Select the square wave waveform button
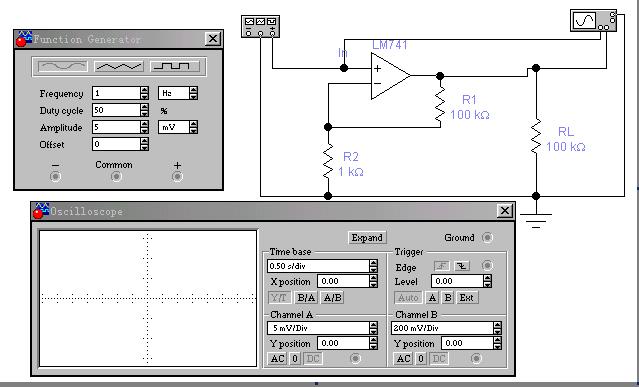The image size is (639, 387). point(175,66)
